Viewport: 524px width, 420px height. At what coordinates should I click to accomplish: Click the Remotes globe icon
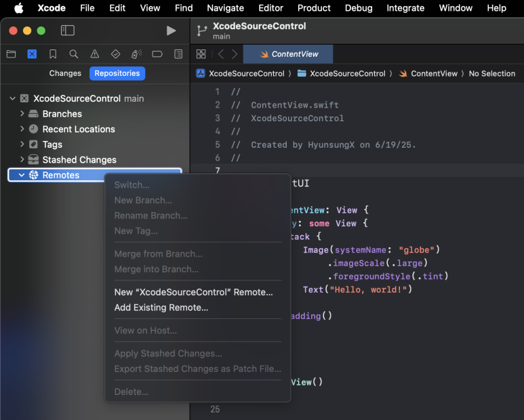[33, 175]
